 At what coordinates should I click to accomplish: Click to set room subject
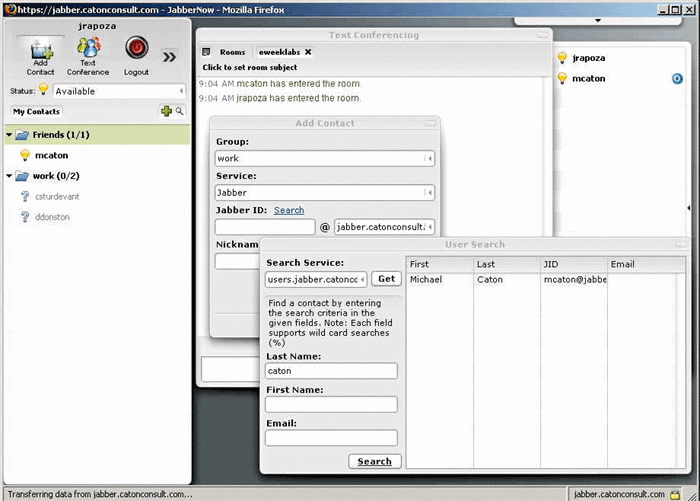click(x=250, y=67)
